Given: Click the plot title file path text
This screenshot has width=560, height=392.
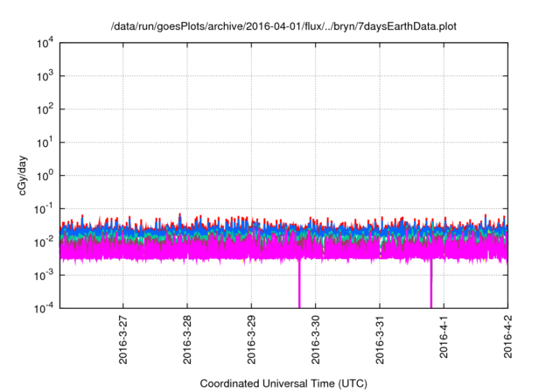Looking at the screenshot, I should (x=283, y=26).
